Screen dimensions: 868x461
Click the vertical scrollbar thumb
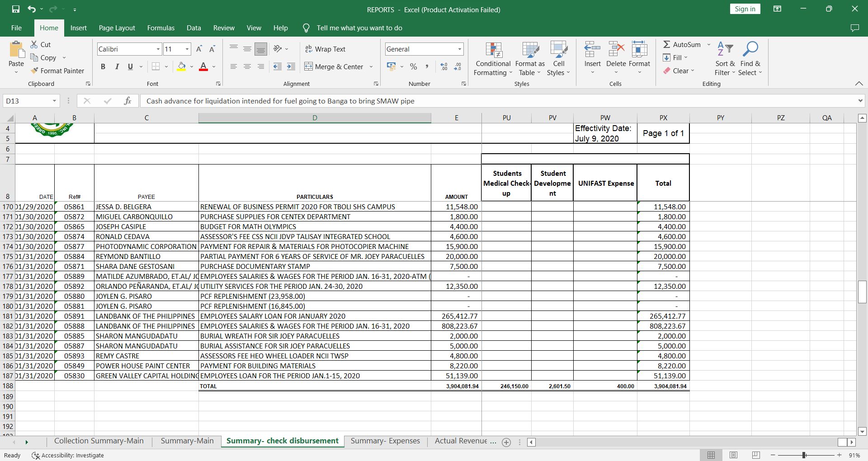pos(862,292)
